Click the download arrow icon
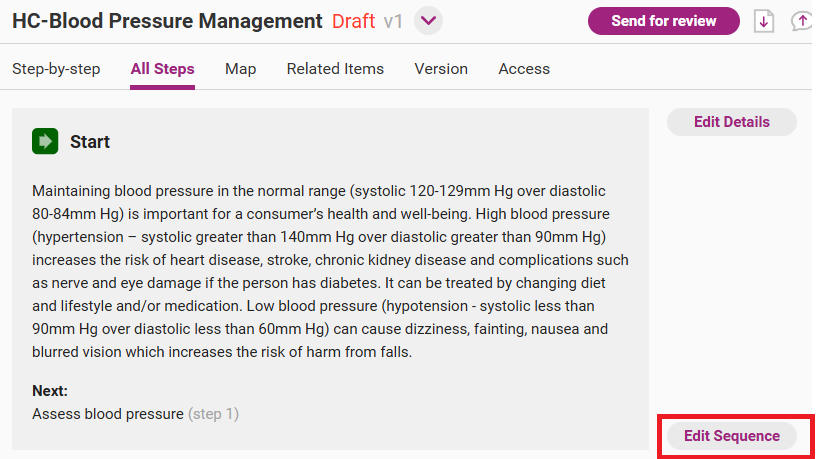 tap(764, 21)
